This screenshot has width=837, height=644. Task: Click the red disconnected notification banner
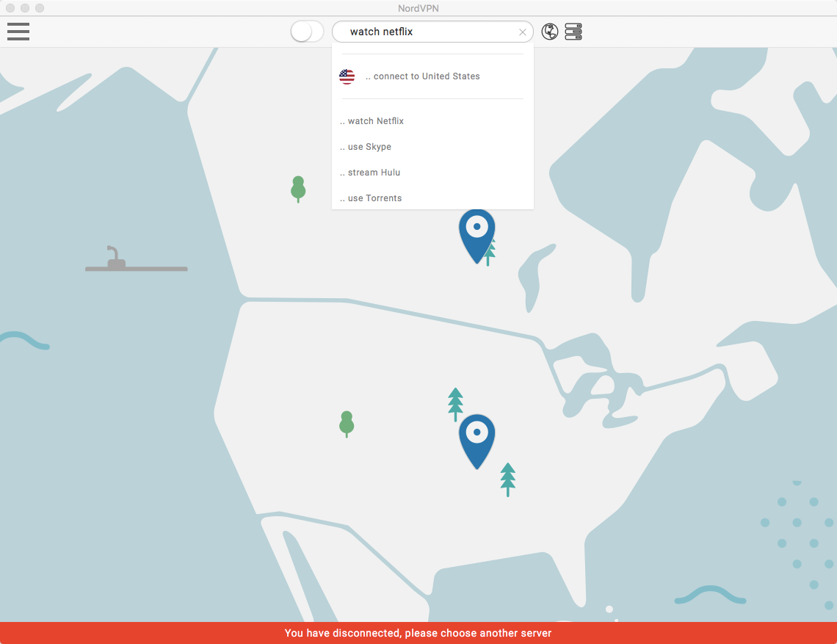[418, 633]
